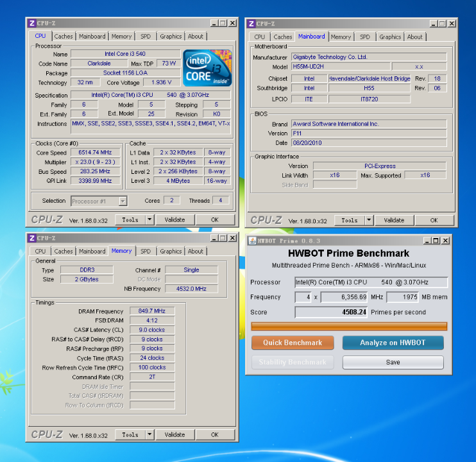Click the QPI Link value 3398.99 MHz
Image resolution: width=476 pixels, height=462 pixels.
[96, 180]
